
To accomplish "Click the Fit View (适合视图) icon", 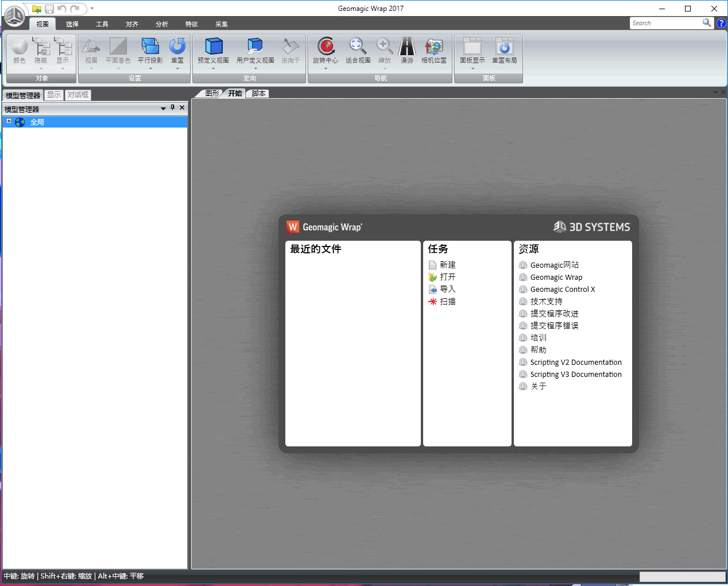I will [357, 47].
